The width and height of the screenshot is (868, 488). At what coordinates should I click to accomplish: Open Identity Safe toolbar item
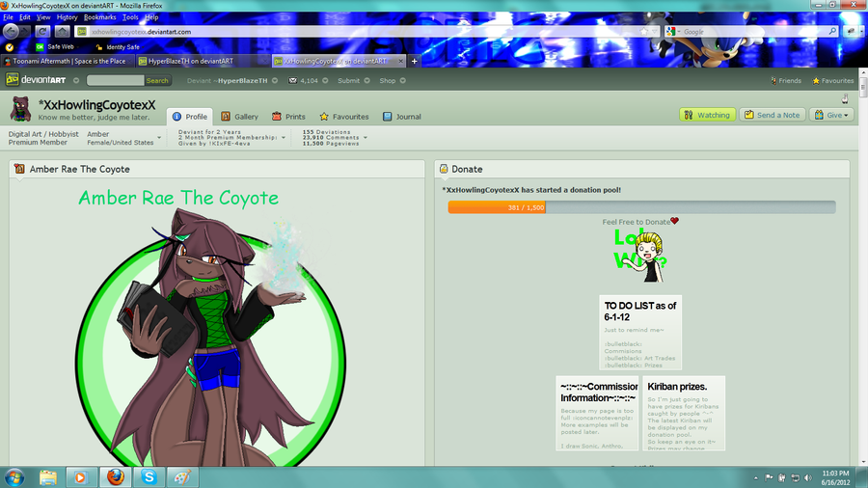click(x=118, y=47)
